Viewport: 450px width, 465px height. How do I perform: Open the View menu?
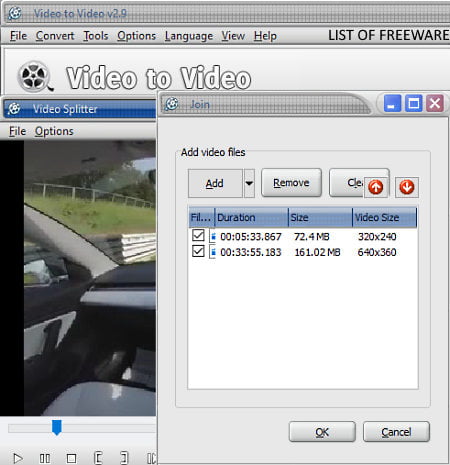click(233, 36)
